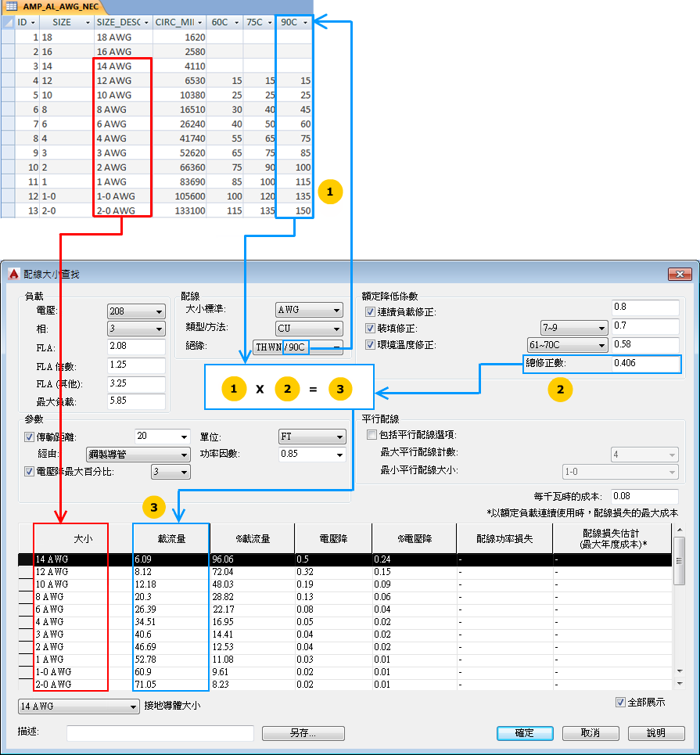This screenshot has width=700, height=755.
Task: Click the 描述 text input field
Action: pyautogui.click(x=160, y=733)
